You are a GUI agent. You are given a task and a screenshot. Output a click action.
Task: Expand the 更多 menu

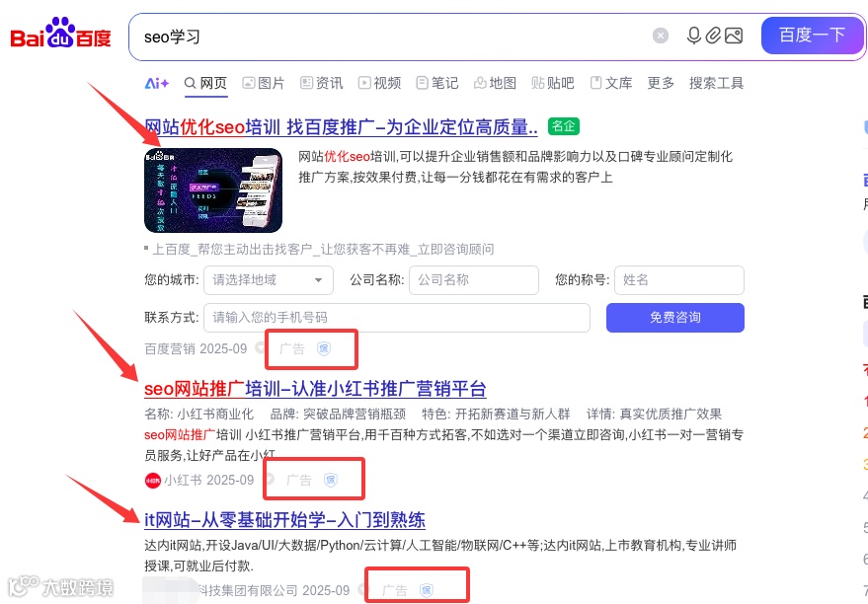(661, 84)
